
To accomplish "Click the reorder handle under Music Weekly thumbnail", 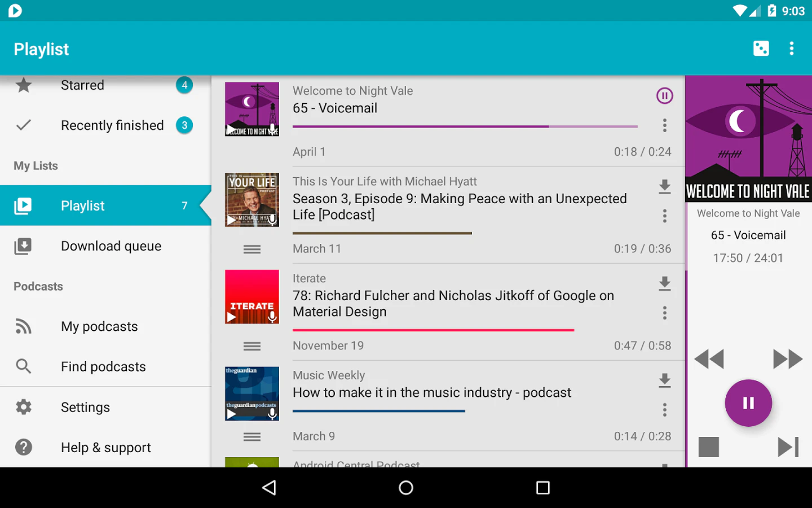I will point(252,436).
